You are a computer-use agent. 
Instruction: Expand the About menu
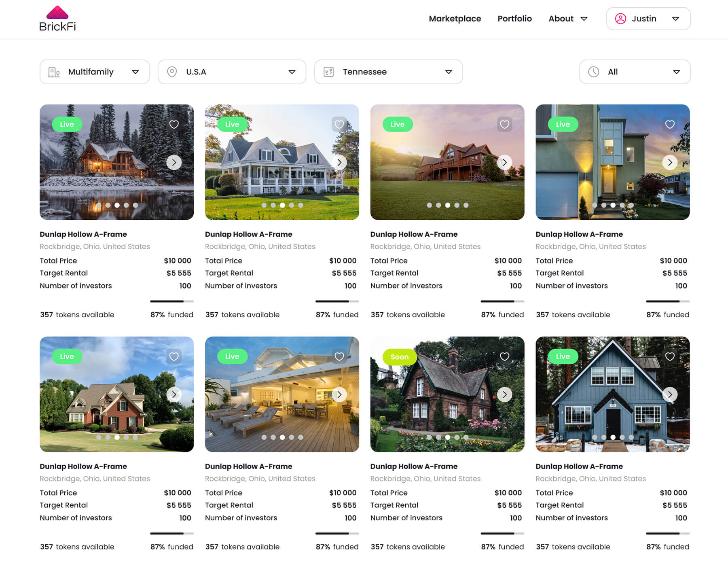click(x=567, y=19)
